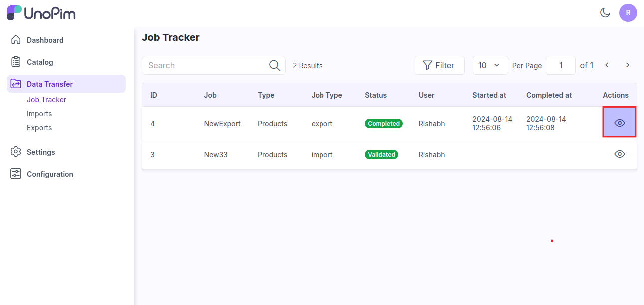Click the UnoPim logo
The height and width of the screenshot is (305, 644).
[x=41, y=13]
